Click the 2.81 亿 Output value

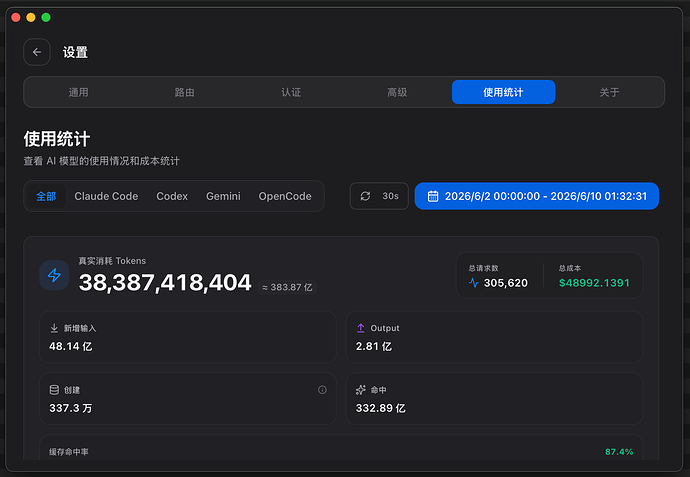pos(374,347)
